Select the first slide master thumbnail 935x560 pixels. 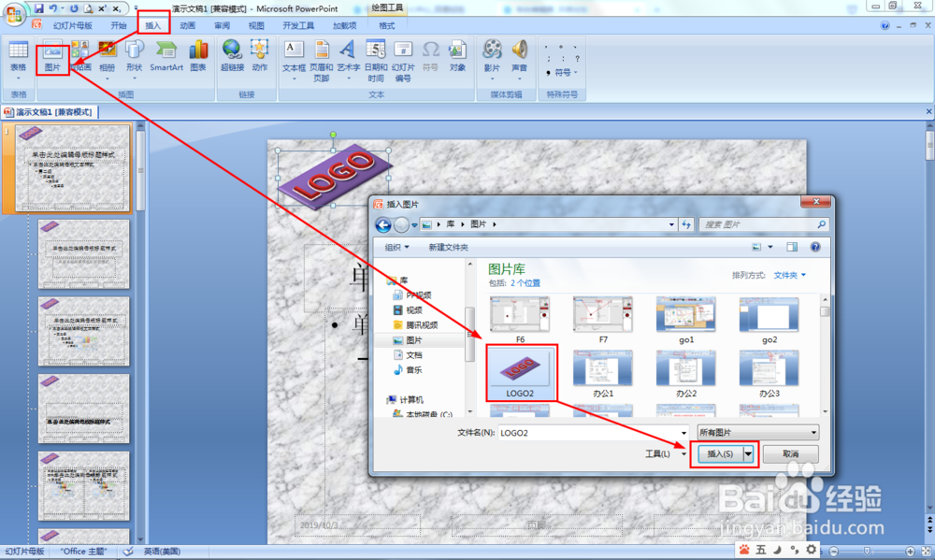pos(72,167)
